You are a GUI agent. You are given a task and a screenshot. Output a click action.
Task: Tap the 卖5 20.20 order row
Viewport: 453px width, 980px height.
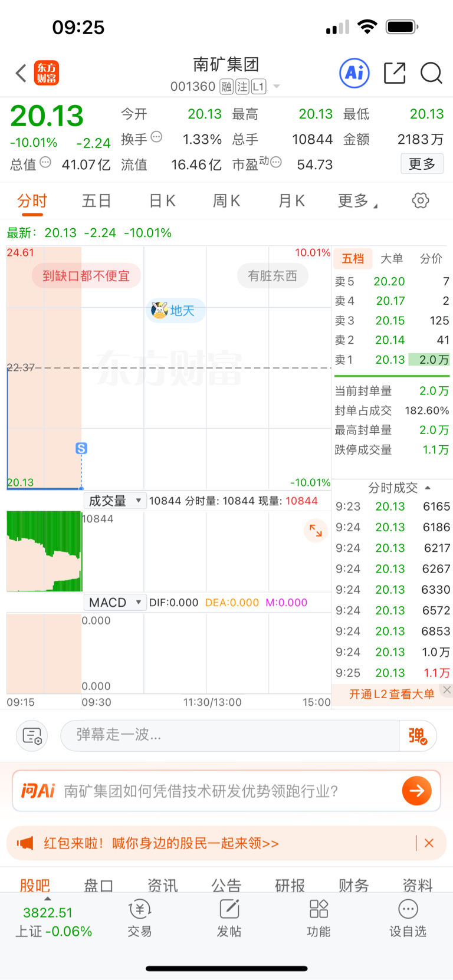[x=392, y=281]
